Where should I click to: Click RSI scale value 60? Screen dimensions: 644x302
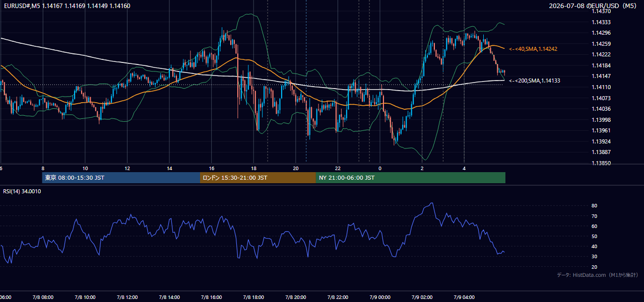594,226
